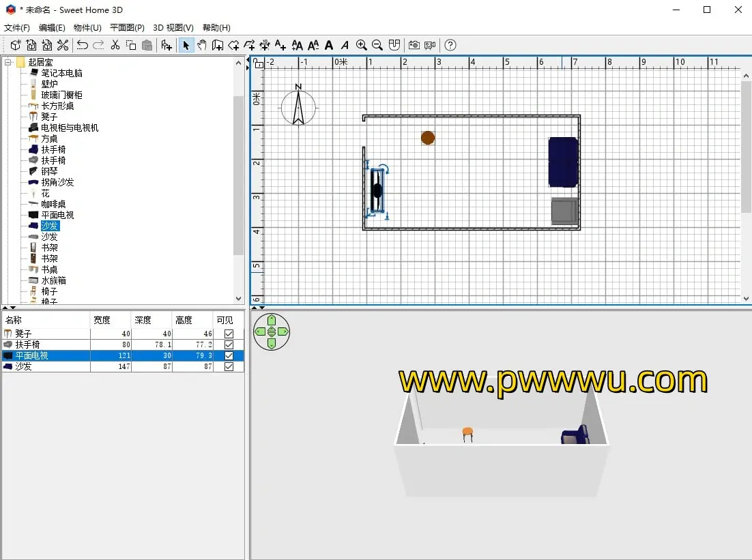The width and height of the screenshot is (752, 560).
Task: Click the Create photo camera icon
Action: (414, 45)
